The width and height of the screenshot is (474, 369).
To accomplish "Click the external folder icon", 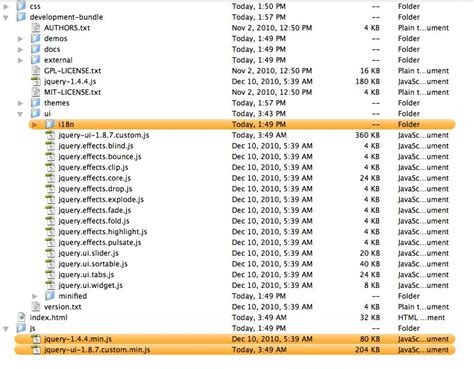I will click(x=35, y=60).
